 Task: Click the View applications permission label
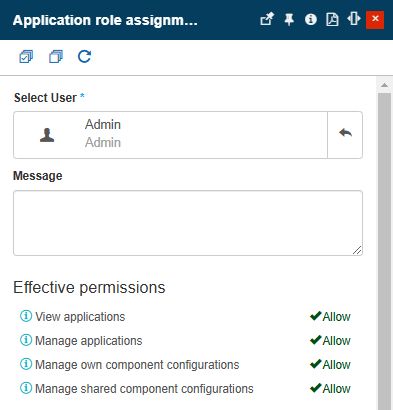(80, 317)
